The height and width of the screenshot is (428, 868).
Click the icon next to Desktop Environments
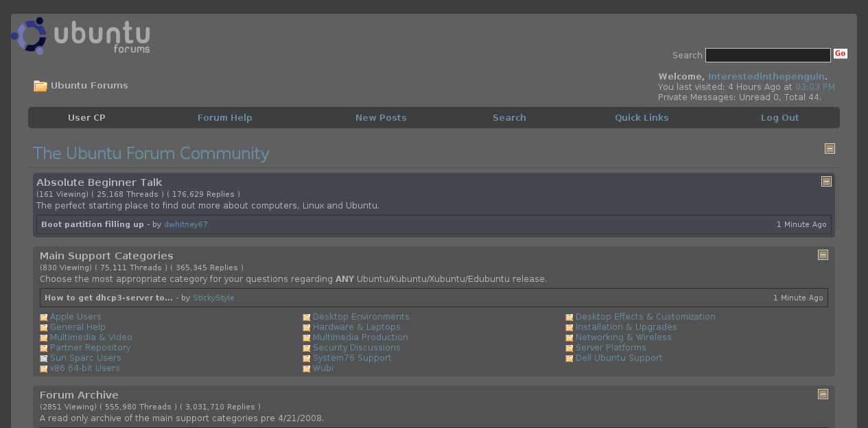click(307, 318)
